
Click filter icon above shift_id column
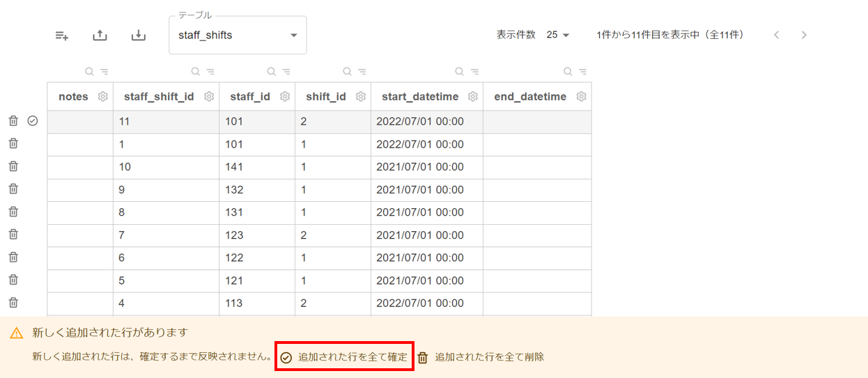point(362,72)
